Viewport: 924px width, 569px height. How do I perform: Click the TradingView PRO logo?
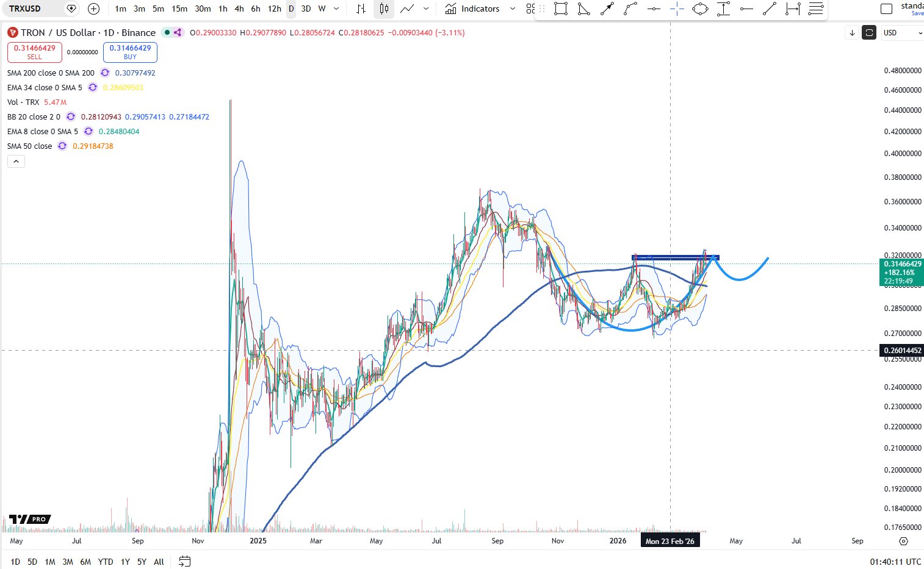pyautogui.click(x=30, y=519)
